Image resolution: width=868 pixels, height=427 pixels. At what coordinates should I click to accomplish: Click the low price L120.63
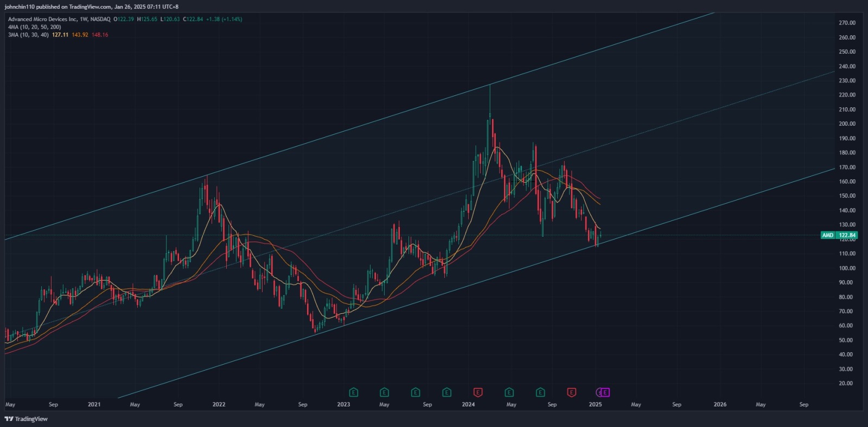pos(170,19)
